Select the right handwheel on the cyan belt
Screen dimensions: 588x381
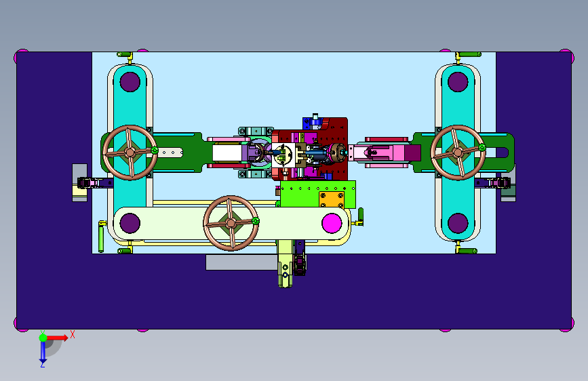pyautogui.click(x=458, y=153)
